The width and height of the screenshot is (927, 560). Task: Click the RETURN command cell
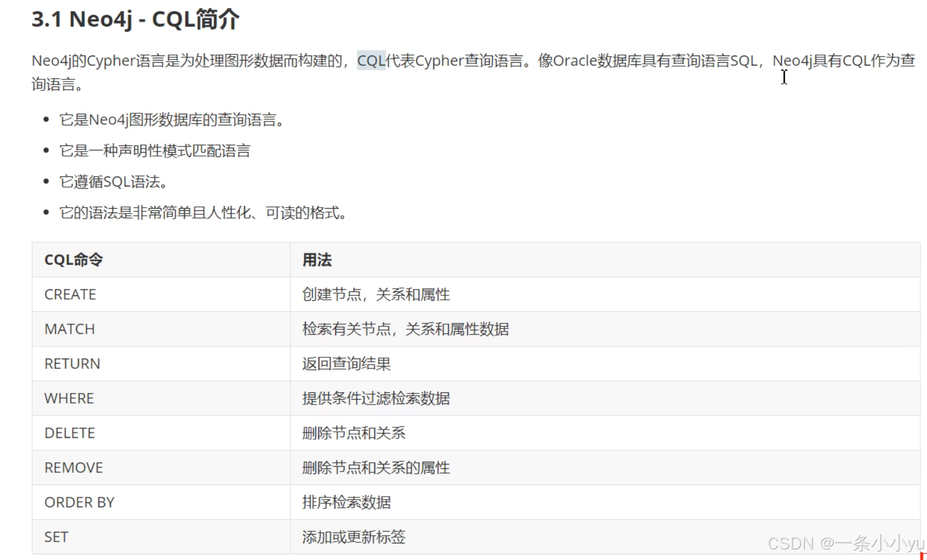161,364
